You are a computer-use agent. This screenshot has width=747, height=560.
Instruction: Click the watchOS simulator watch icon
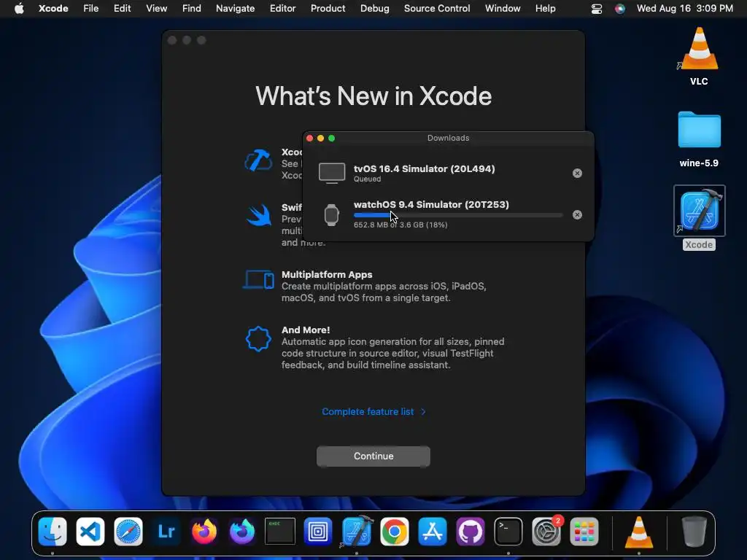click(332, 215)
